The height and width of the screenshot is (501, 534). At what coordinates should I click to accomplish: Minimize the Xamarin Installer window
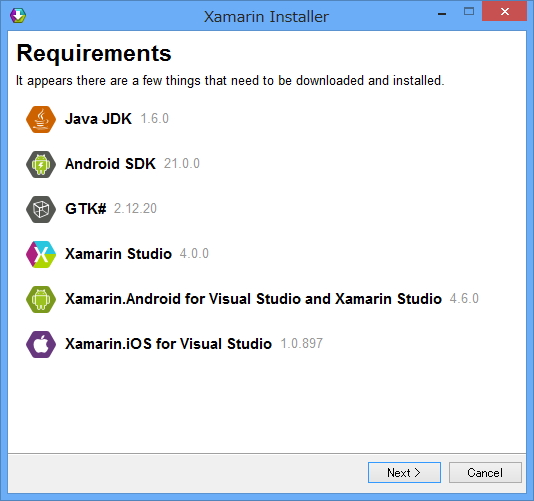(442, 14)
